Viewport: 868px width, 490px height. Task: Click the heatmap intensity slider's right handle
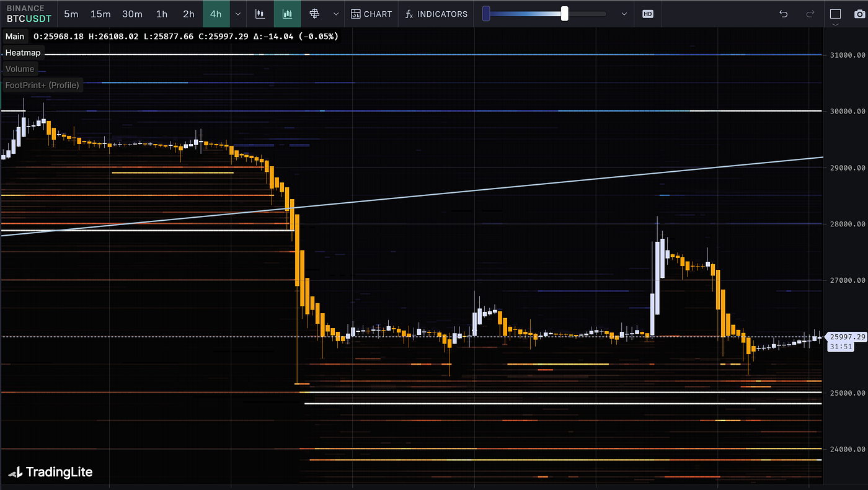(565, 14)
